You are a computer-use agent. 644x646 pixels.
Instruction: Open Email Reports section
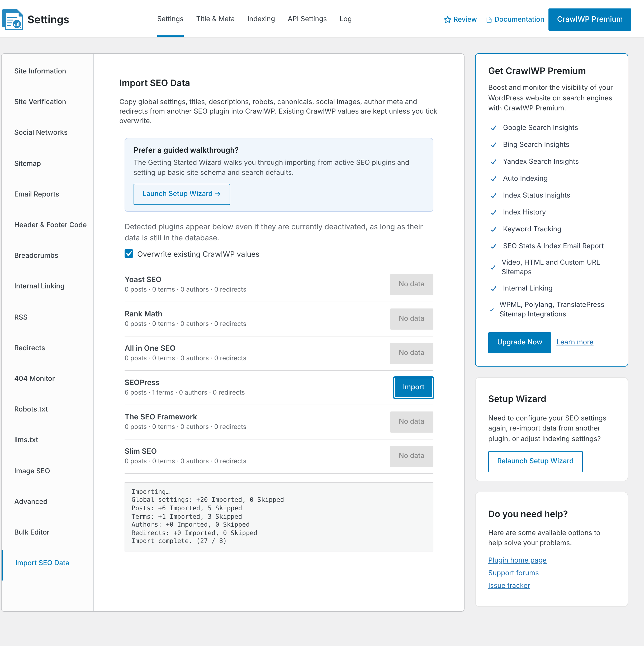[x=36, y=194]
